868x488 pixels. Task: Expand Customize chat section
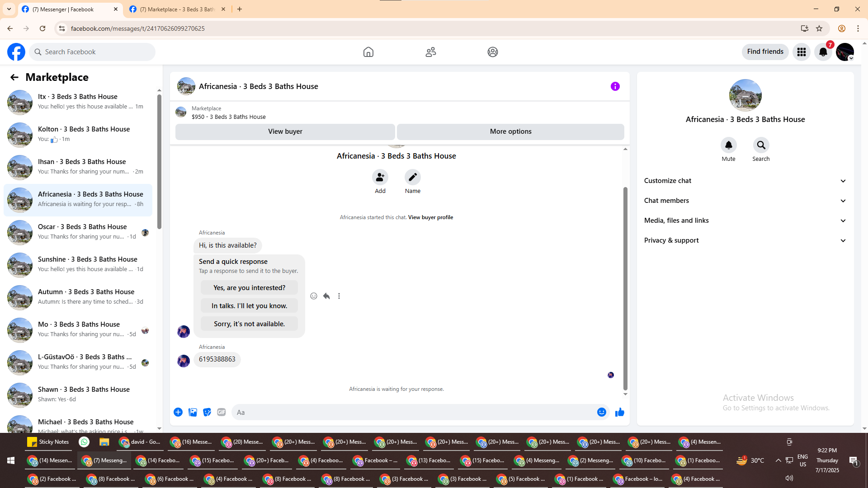click(745, 181)
